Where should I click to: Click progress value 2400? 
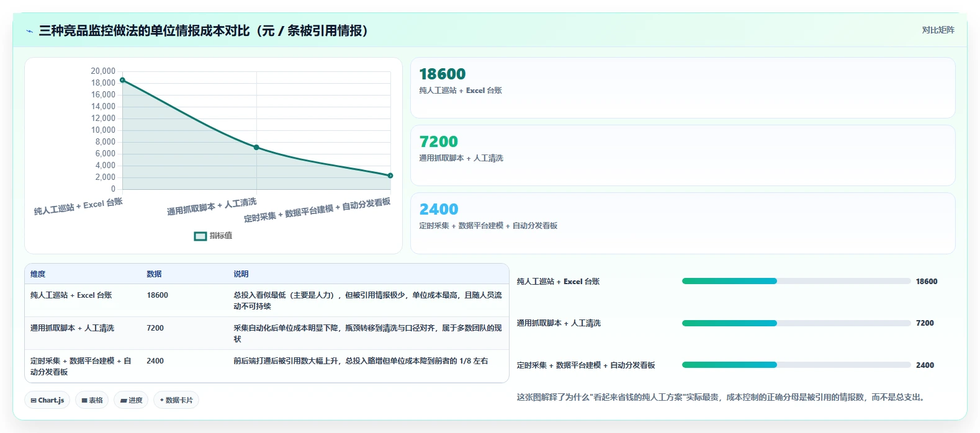tap(925, 365)
